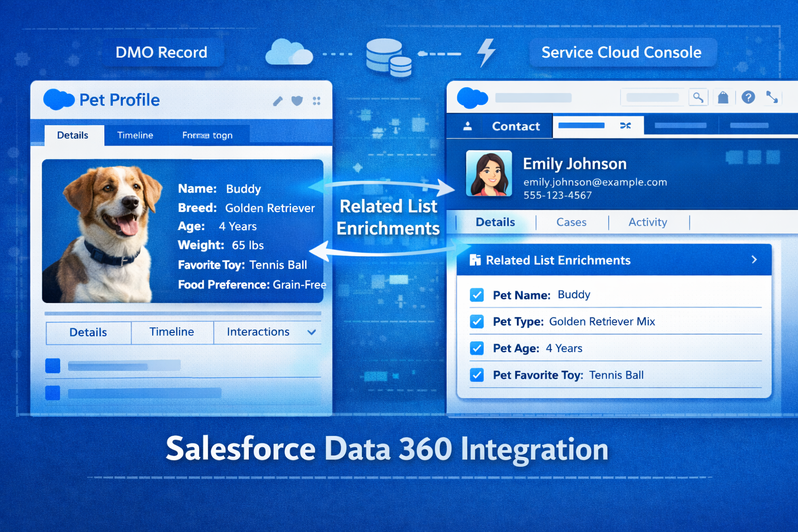Expand the Related List Enrichments panel chevron
Screen dimensions: 798x532
(x=754, y=260)
